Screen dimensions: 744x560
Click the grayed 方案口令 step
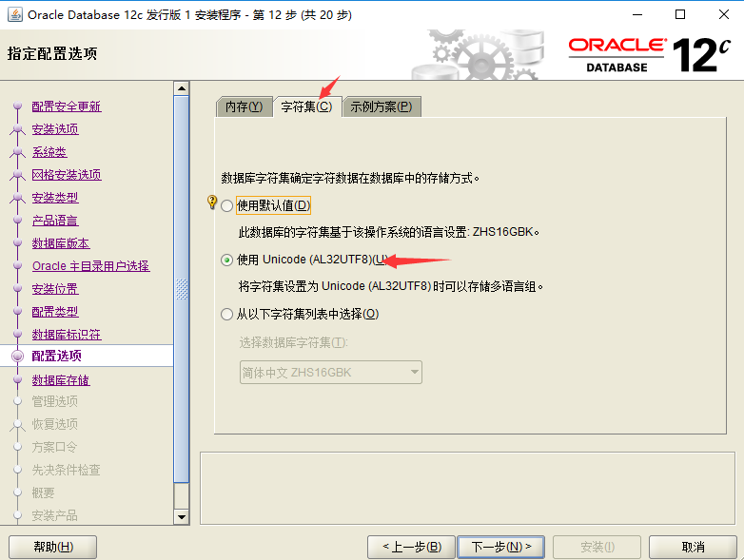[x=54, y=447]
